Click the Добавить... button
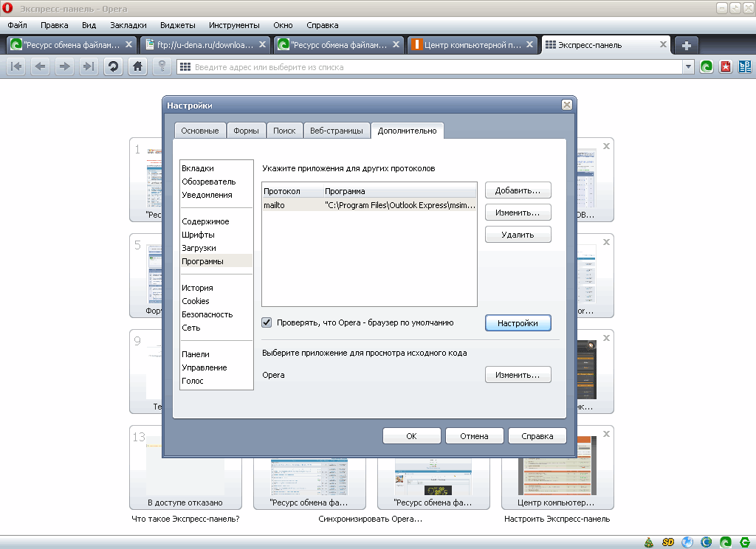Screen dimensions: 756x549 [518, 190]
